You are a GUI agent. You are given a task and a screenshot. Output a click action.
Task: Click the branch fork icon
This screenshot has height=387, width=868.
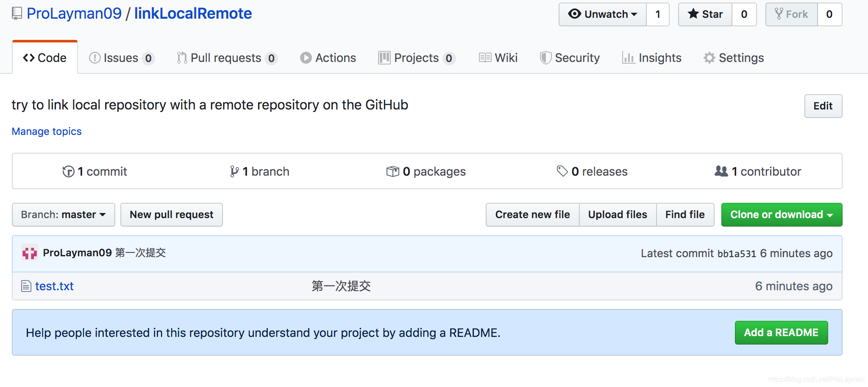point(234,171)
